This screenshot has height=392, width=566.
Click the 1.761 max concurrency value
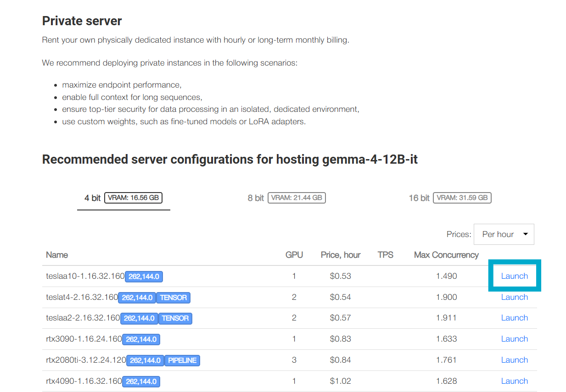click(447, 360)
